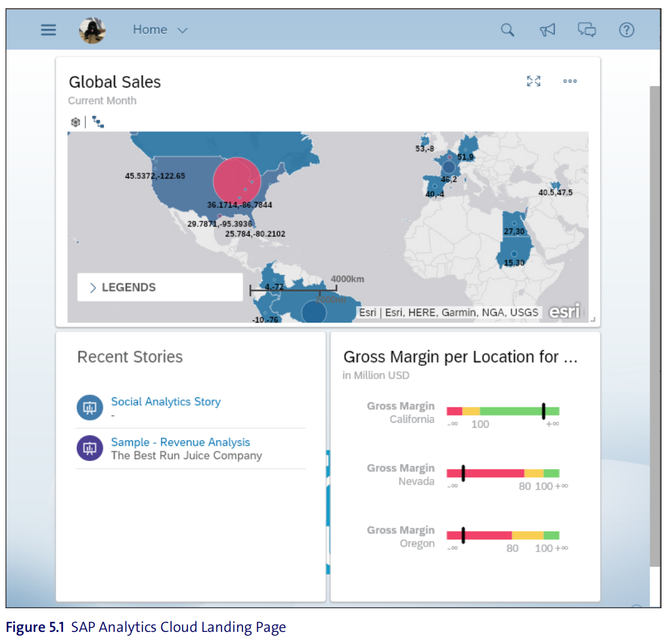This screenshot has width=667, height=644.
Task: Click the map label 25.784,-80.2102
Action: [x=255, y=234]
